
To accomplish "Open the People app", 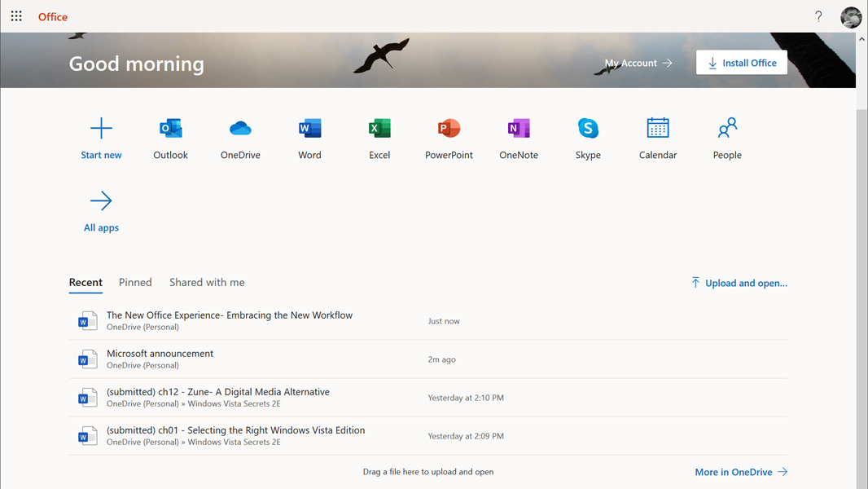I will click(727, 129).
